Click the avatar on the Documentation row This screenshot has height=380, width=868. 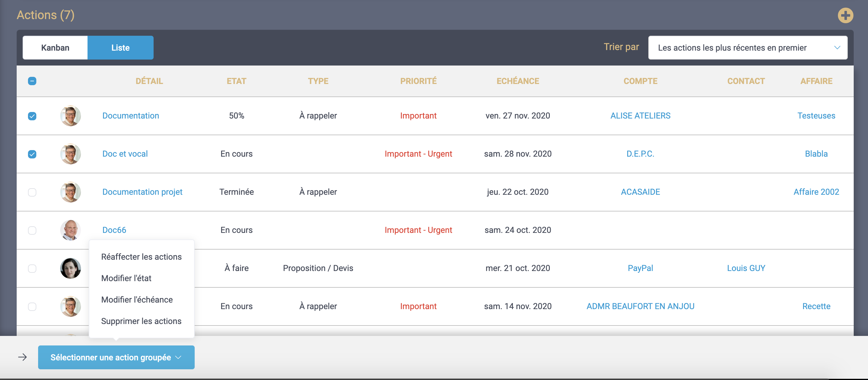pyautogui.click(x=71, y=116)
